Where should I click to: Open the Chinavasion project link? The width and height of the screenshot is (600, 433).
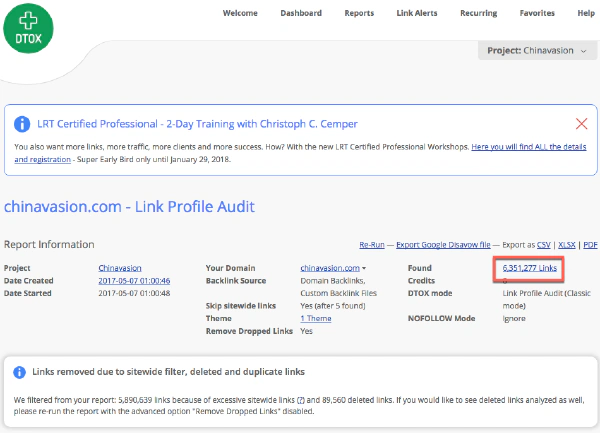point(120,268)
